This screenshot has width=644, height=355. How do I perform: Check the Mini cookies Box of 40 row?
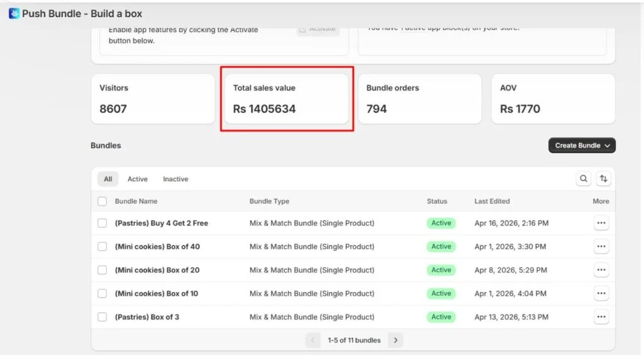click(x=103, y=247)
